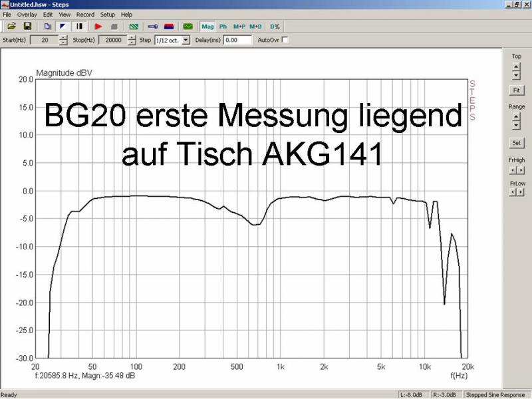Image resolution: width=532 pixels, height=399 pixels.
Task: Click FrLow left arrow
Action: [513, 192]
